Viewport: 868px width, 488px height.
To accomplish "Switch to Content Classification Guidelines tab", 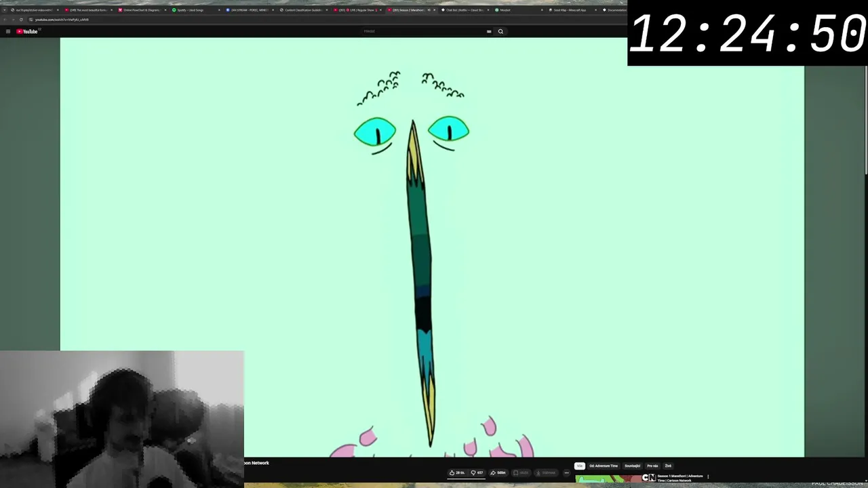I will [x=302, y=10].
